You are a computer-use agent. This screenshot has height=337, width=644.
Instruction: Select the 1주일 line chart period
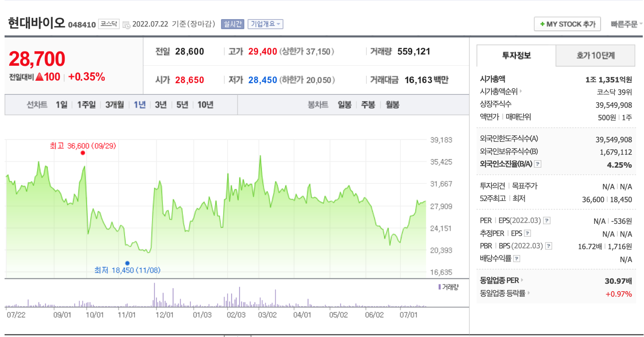(86, 105)
